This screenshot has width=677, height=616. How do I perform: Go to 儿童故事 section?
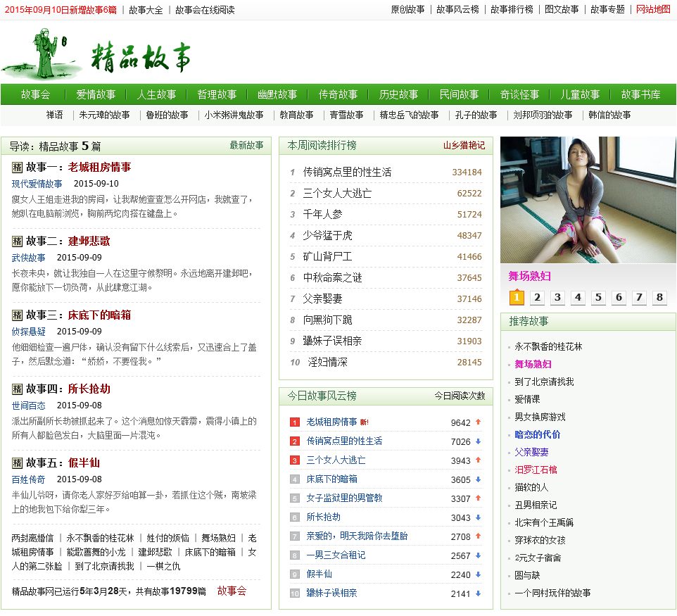coord(580,94)
